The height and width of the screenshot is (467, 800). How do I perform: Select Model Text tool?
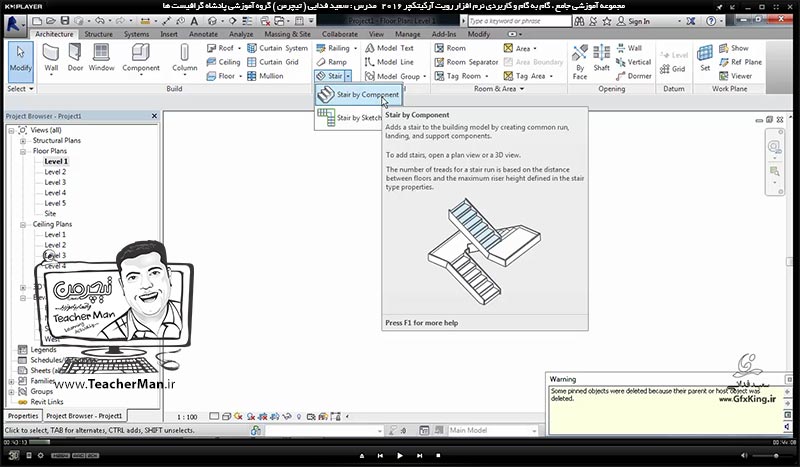[x=389, y=48]
